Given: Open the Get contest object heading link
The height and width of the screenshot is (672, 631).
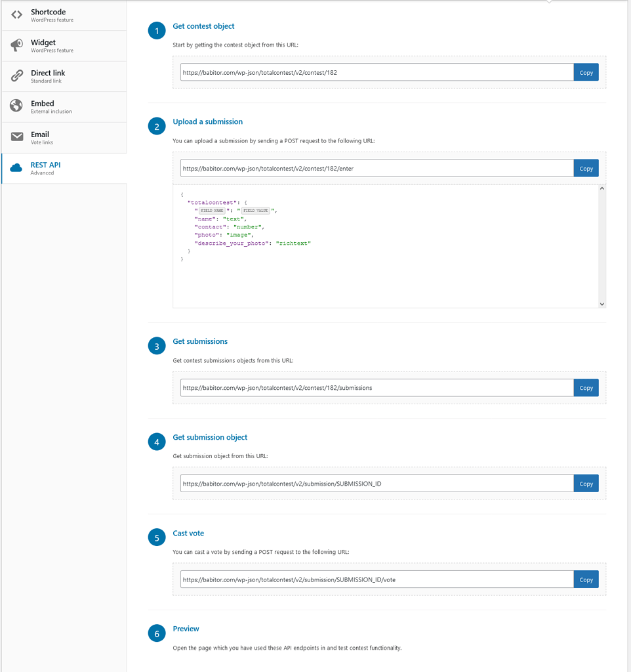Looking at the screenshot, I should [203, 26].
